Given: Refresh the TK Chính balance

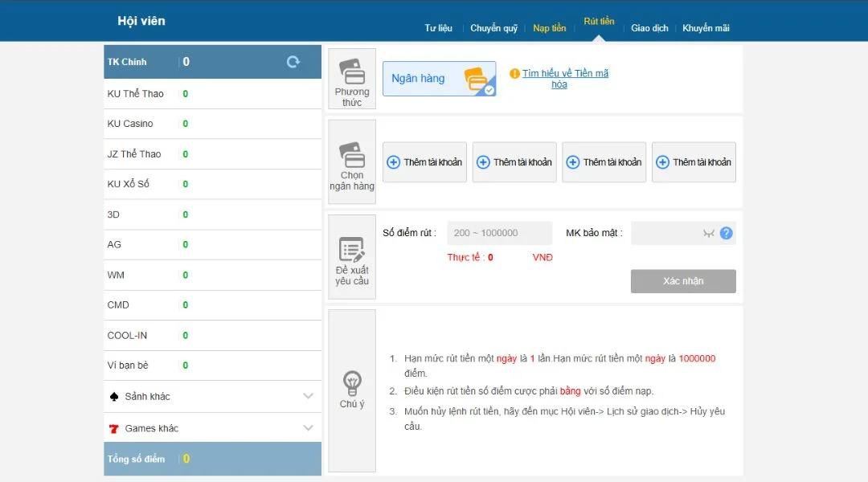Looking at the screenshot, I should pyautogui.click(x=293, y=62).
